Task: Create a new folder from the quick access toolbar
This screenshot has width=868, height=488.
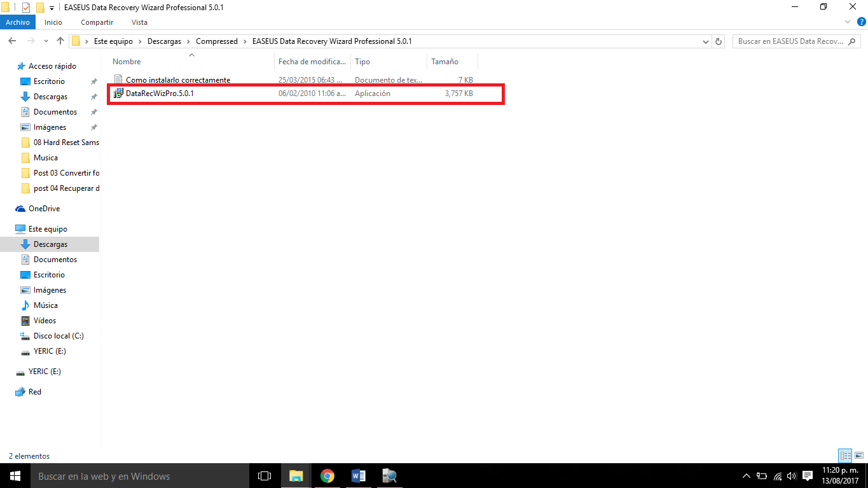Action: point(40,8)
